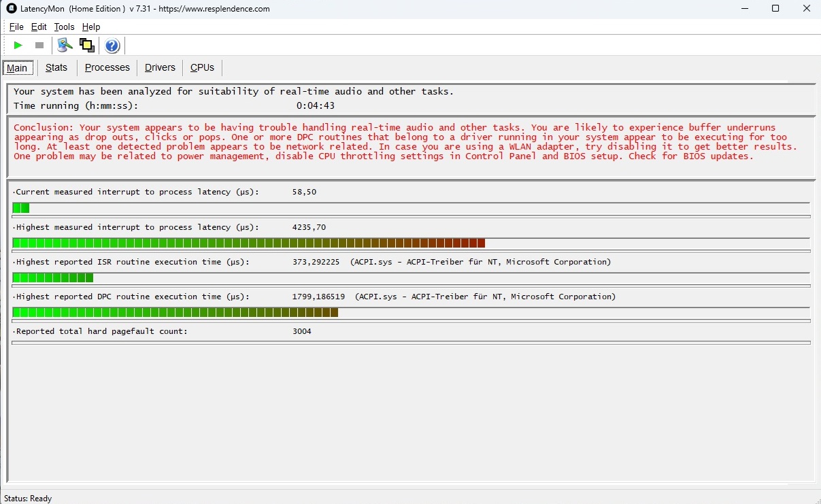The image size is (821, 504).
Task: Switch to the Drivers tab
Action: coord(160,67)
